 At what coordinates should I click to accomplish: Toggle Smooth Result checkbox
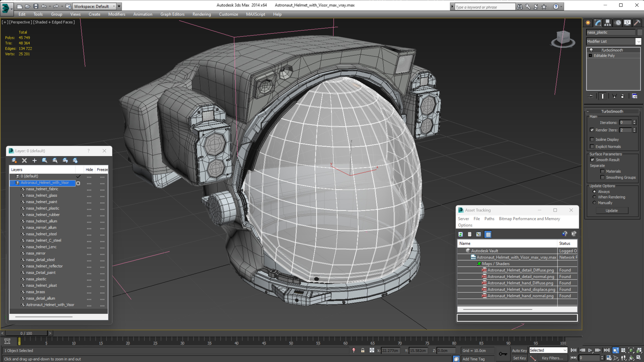592,160
